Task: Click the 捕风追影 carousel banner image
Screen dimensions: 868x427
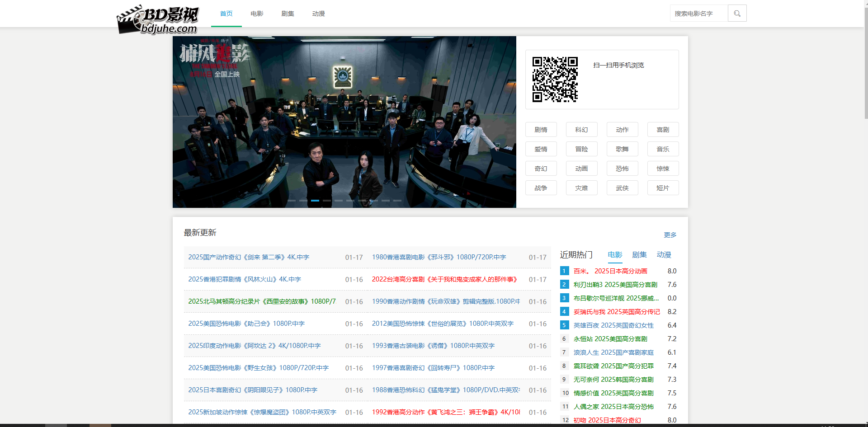Action: pos(344,122)
